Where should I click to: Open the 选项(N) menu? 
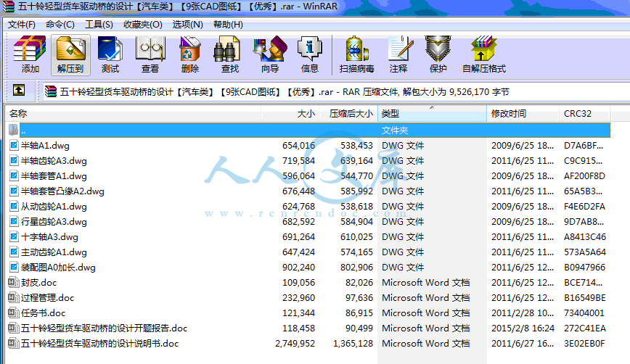[188, 25]
